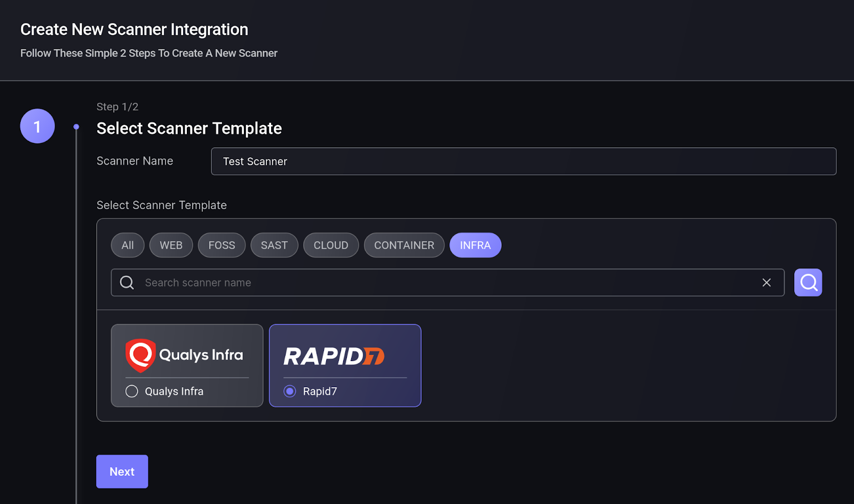Filter templates by CLOUD
This screenshot has width=854, height=504.
coord(331,245)
